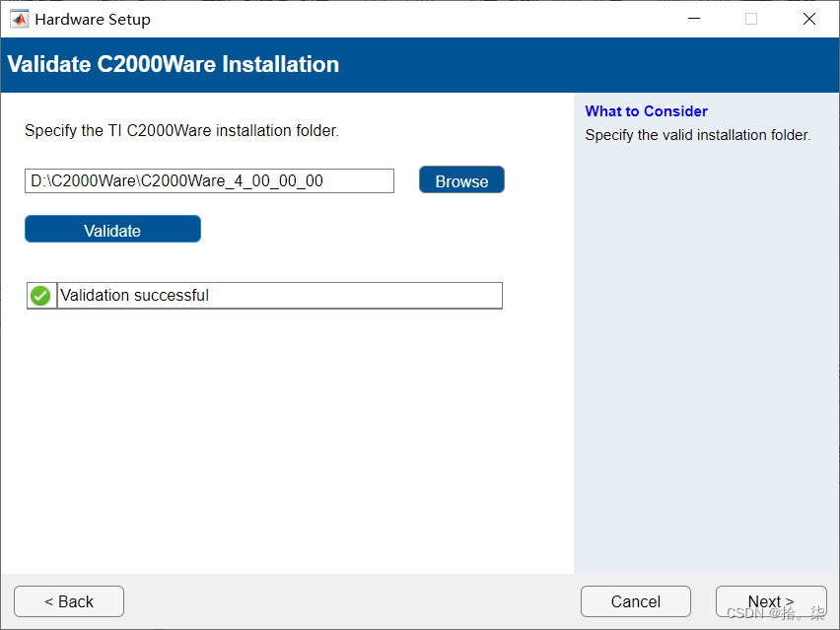Viewport: 840px width, 630px height.
Task: Click 'Specify the valid installation folder.' help text
Action: tap(697, 135)
